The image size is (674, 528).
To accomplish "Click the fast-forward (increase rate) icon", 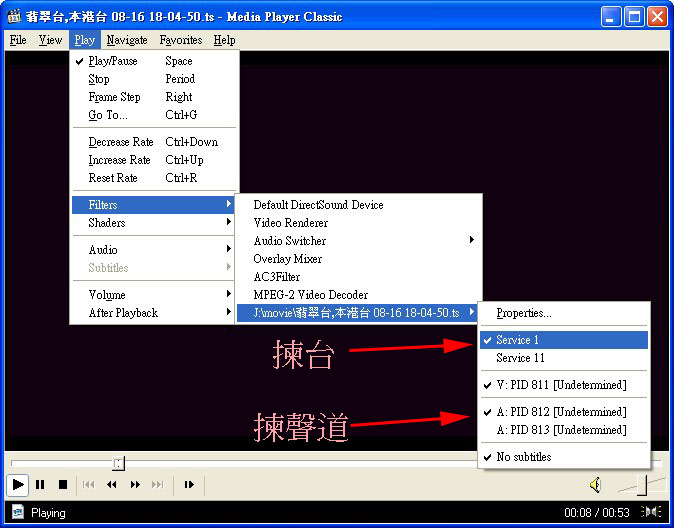I will click(x=134, y=485).
